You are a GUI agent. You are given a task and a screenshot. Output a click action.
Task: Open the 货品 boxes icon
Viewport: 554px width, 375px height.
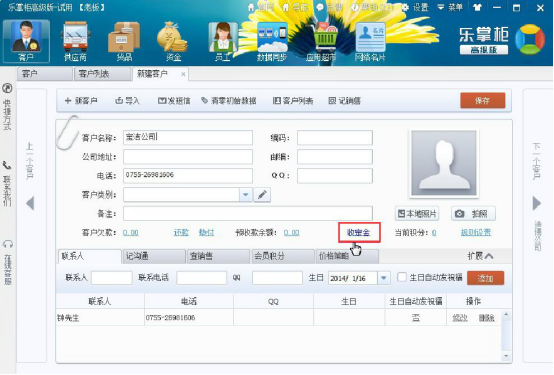point(124,41)
